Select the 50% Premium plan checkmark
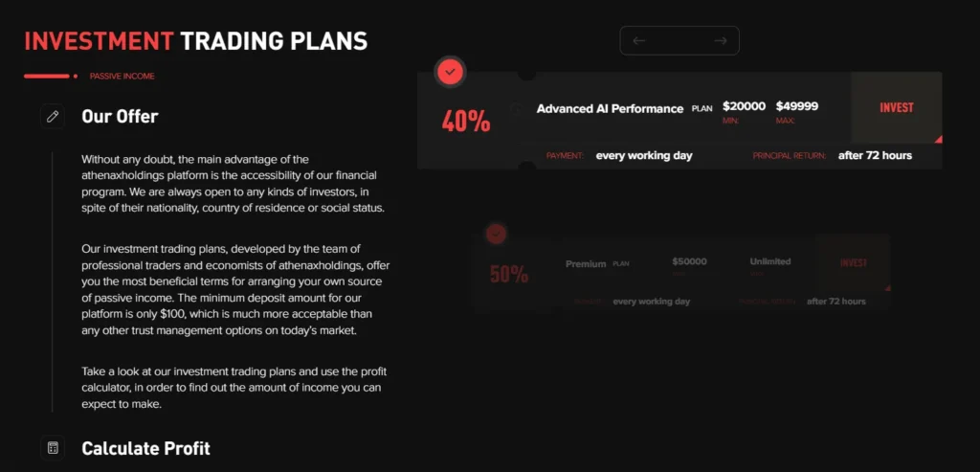Image resolution: width=980 pixels, height=472 pixels. 496,233
